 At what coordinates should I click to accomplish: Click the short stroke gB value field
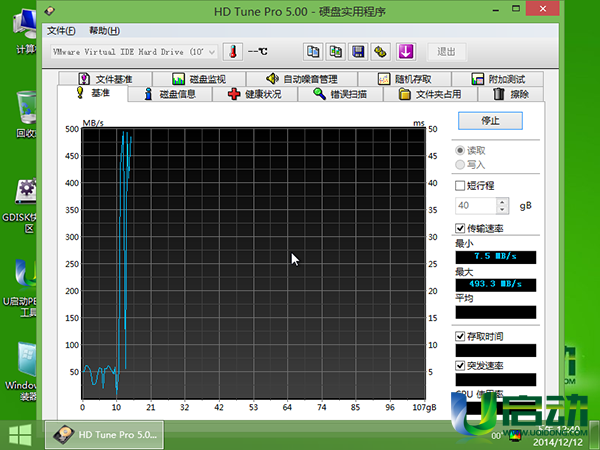click(476, 205)
